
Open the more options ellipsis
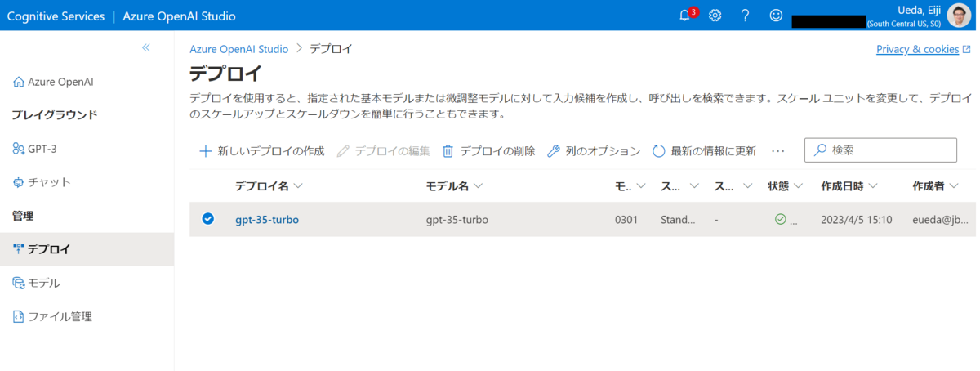click(x=777, y=151)
